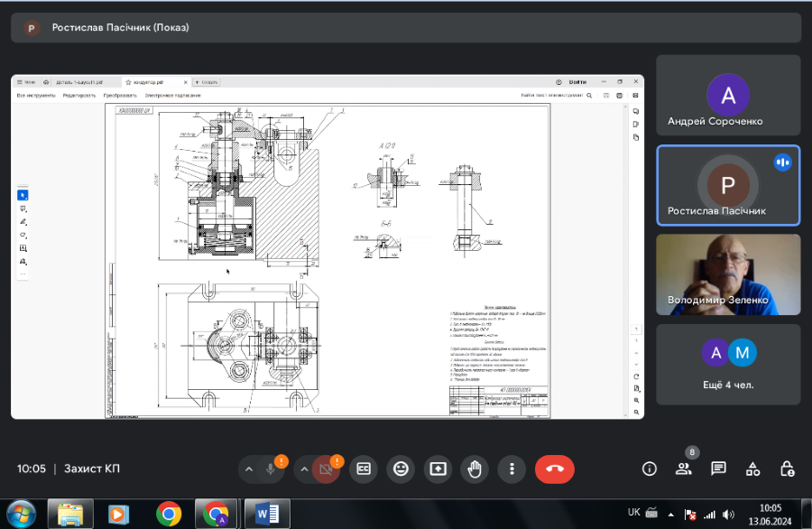Unmute the microphone

pos(271,469)
